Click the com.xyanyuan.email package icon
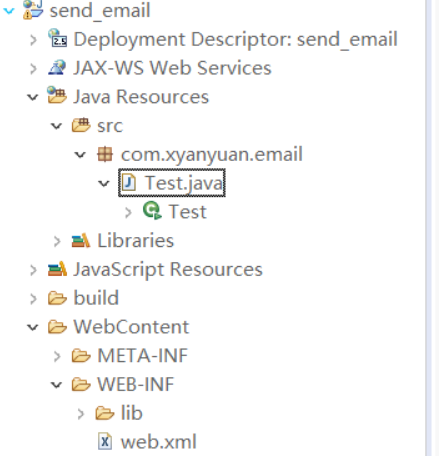The width and height of the screenshot is (439, 456). point(105,154)
